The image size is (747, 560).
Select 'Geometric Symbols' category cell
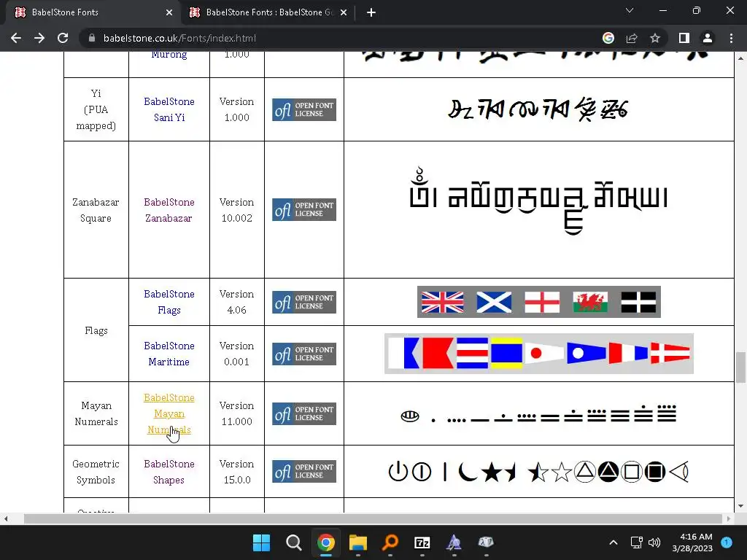click(x=96, y=472)
